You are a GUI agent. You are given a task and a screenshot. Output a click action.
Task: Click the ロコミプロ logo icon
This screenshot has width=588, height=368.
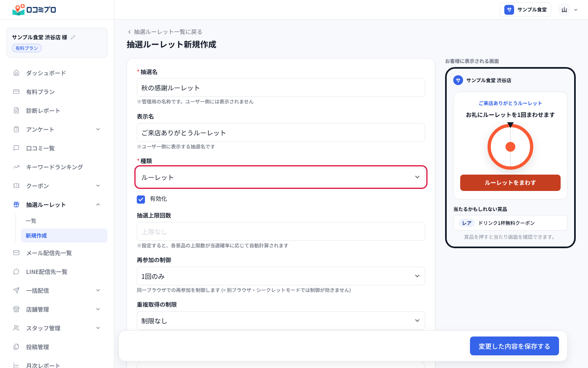[19, 10]
